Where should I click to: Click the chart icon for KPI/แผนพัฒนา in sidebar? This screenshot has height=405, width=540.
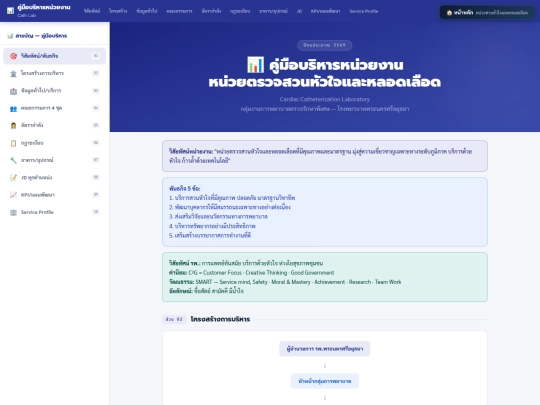coord(13,195)
